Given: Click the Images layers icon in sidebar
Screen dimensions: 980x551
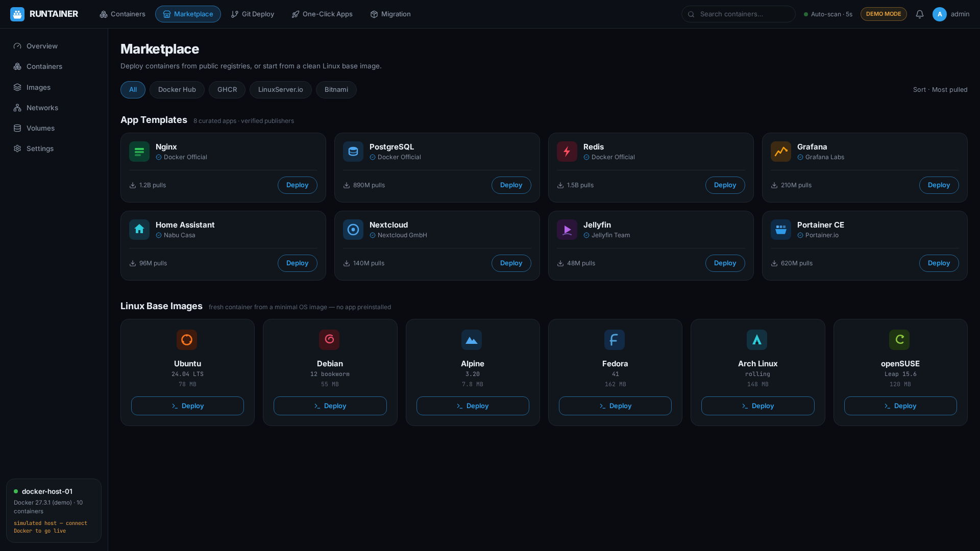Looking at the screenshot, I should click(x=17, y=87).
